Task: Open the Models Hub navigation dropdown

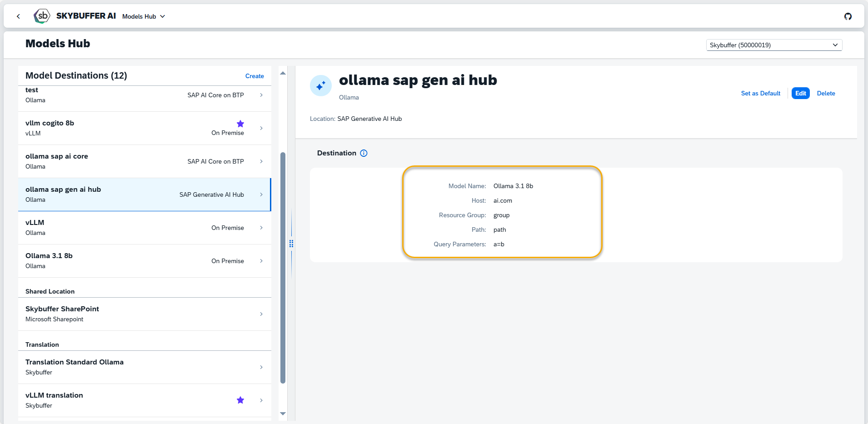Action: point(144,16)
